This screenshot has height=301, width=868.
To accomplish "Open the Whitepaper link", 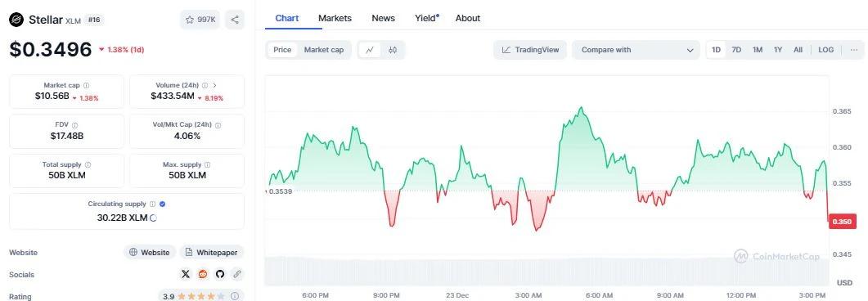I will 211,252.
